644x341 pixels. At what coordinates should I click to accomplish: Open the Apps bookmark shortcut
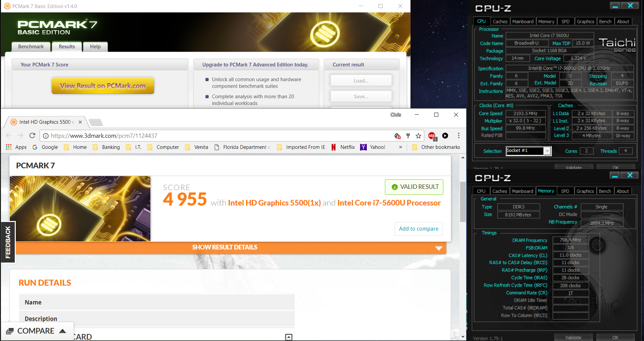click(16, 147)
